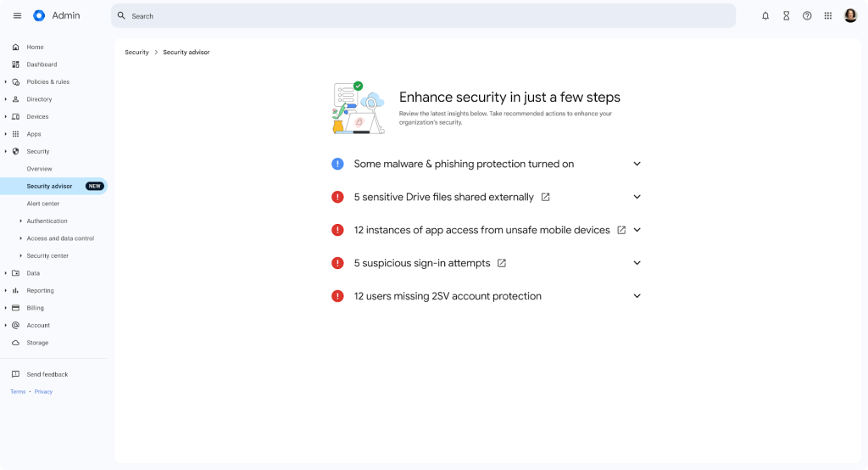Expand Authentication in the sidebar
The image size is (868, 470).
coord(21,221)
